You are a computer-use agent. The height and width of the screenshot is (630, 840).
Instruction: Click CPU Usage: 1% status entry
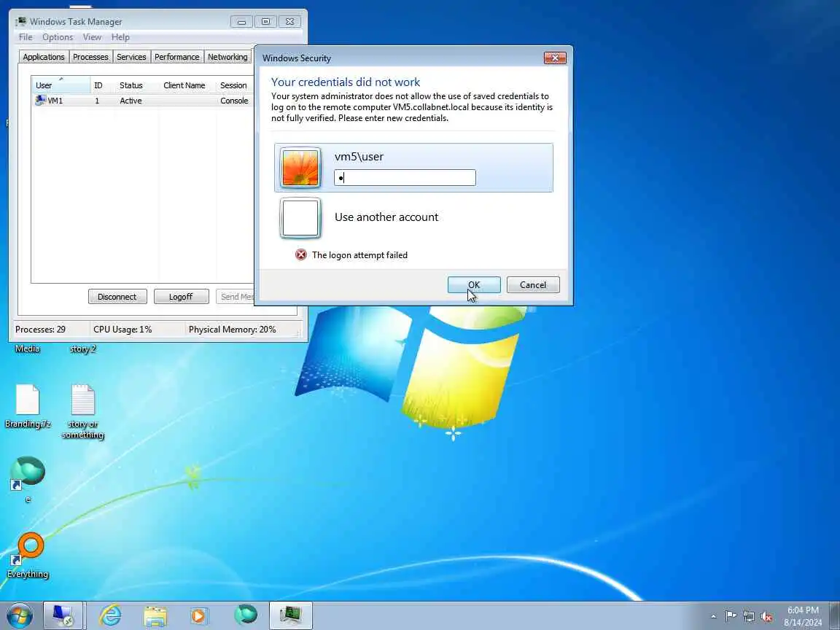tap(122, 330)
